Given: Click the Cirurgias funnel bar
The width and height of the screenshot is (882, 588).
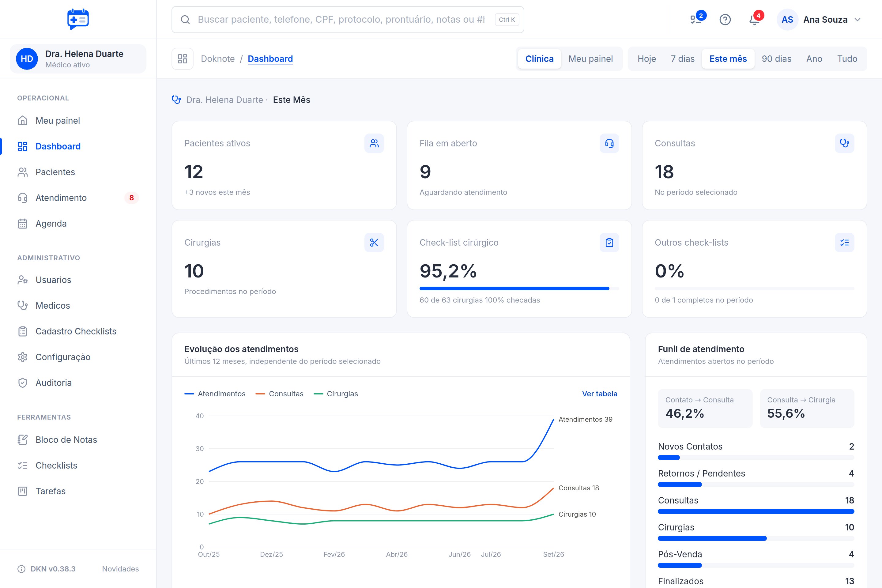Looking at the screenshot, I should [756, 538].
